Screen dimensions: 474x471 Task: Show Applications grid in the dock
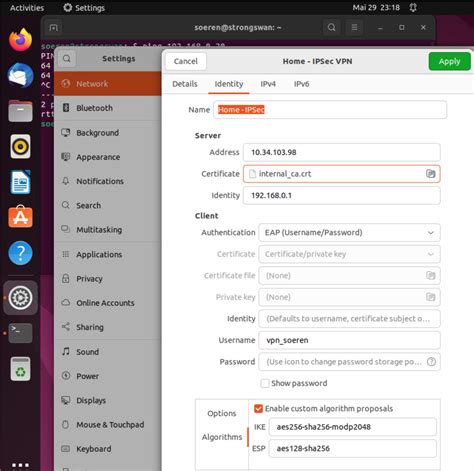[x=20, y=465]
